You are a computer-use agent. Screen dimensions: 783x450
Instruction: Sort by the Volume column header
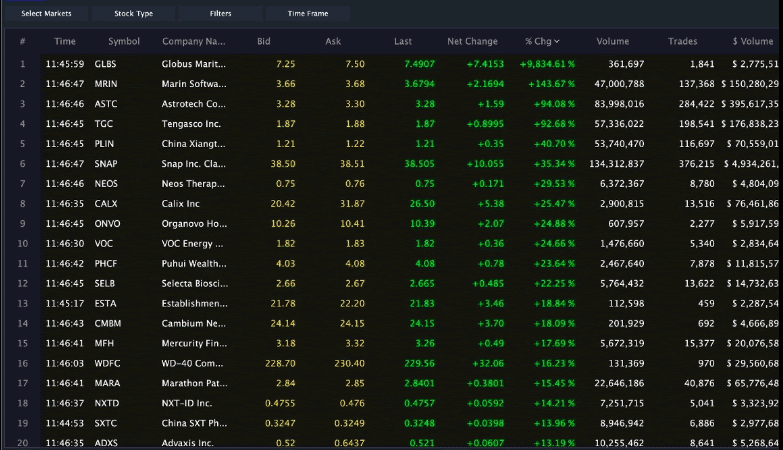coord(613,41)
